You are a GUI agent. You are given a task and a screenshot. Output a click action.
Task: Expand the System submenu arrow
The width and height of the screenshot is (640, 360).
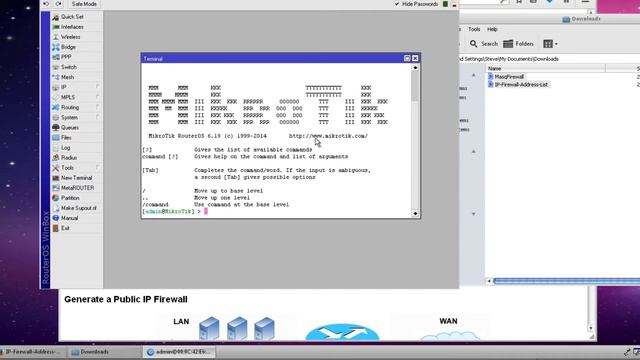tap(98, 117)
